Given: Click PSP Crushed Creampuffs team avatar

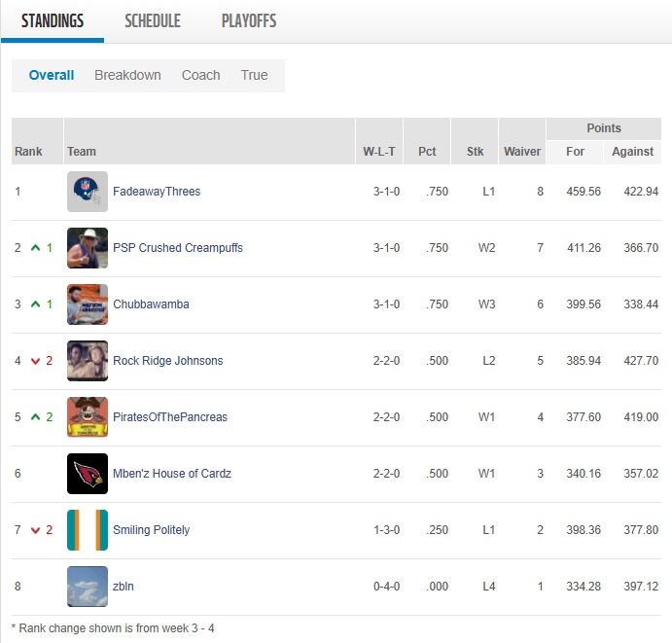Looking at the screenshot, I should click(x=88, y=248).
